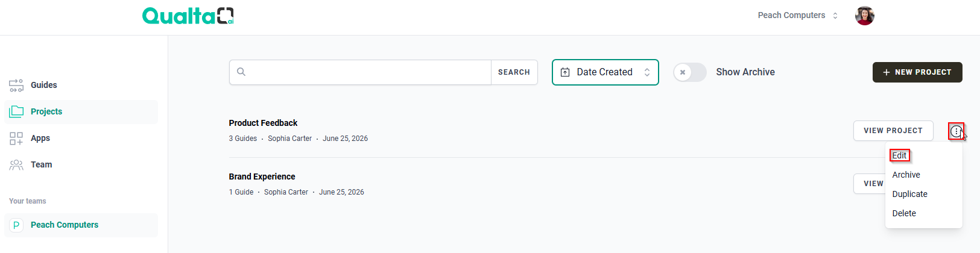This screenshot has height=253, width=980.
Task: Click the Show Archive label
Action: point(745,72)
